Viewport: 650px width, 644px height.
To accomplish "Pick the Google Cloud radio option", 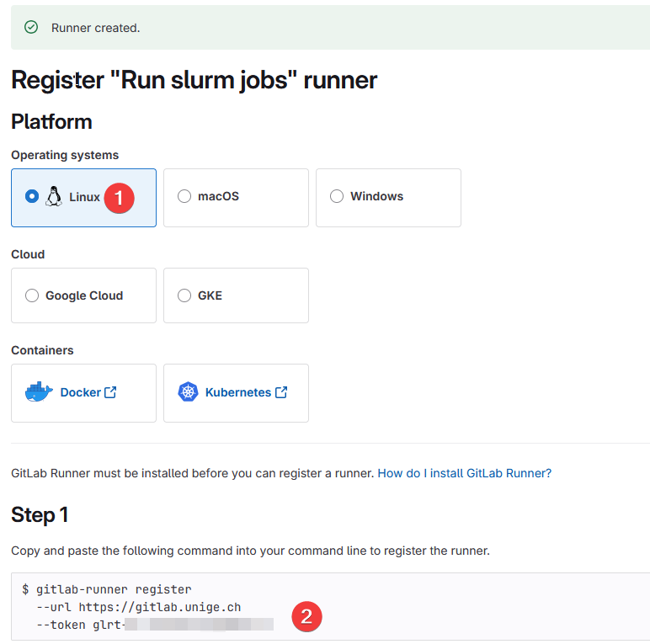I will [32, 295].
